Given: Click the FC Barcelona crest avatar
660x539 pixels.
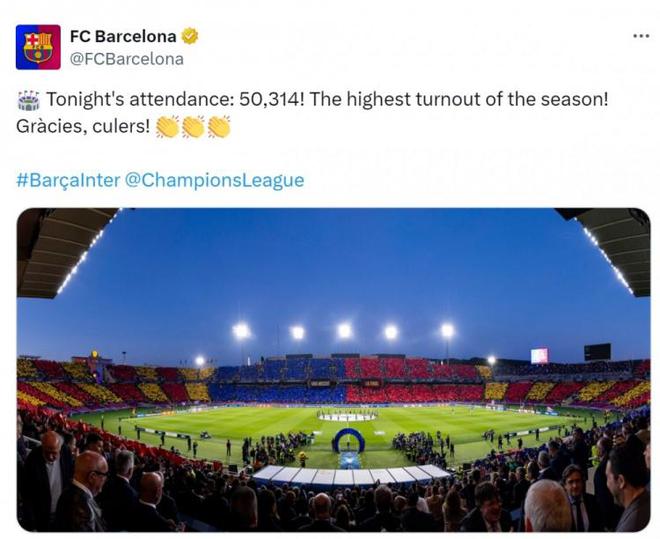Looking at the screenshot, I should click(x=38, y=47).
